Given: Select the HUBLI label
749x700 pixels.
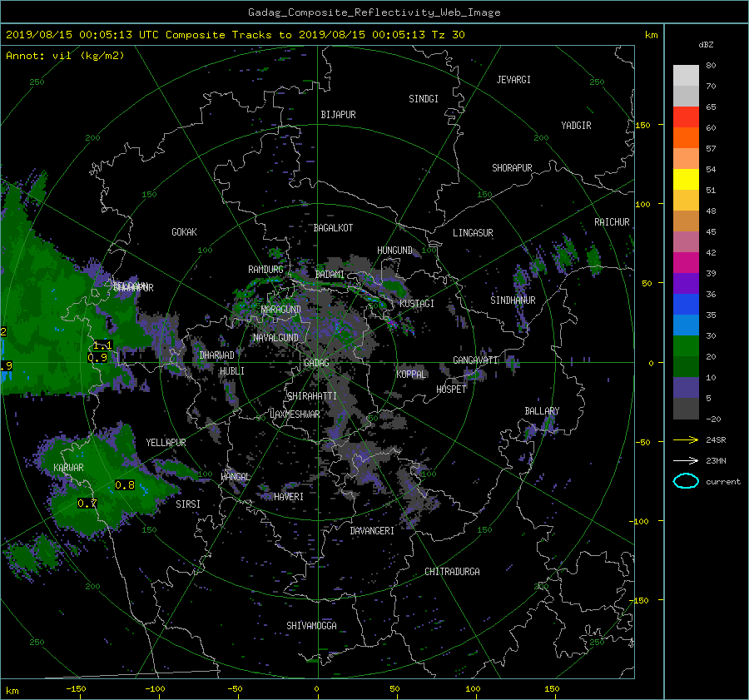Looking at the screenshot, I should coord(232,371).
